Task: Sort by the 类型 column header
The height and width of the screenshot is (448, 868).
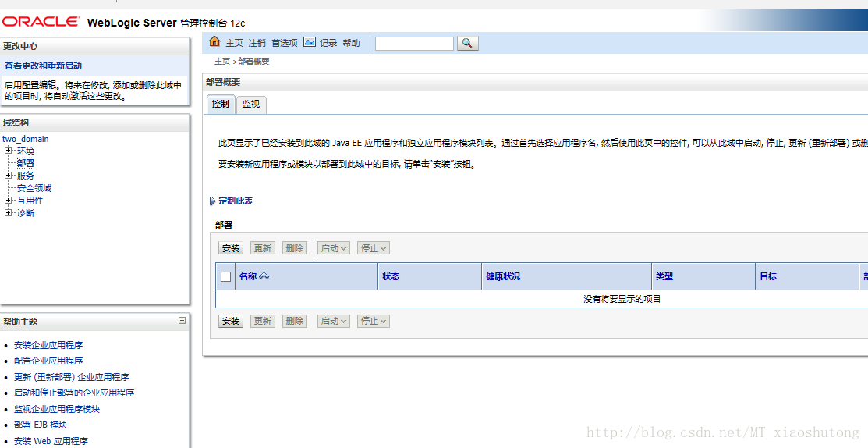Action: pos(664,276)
